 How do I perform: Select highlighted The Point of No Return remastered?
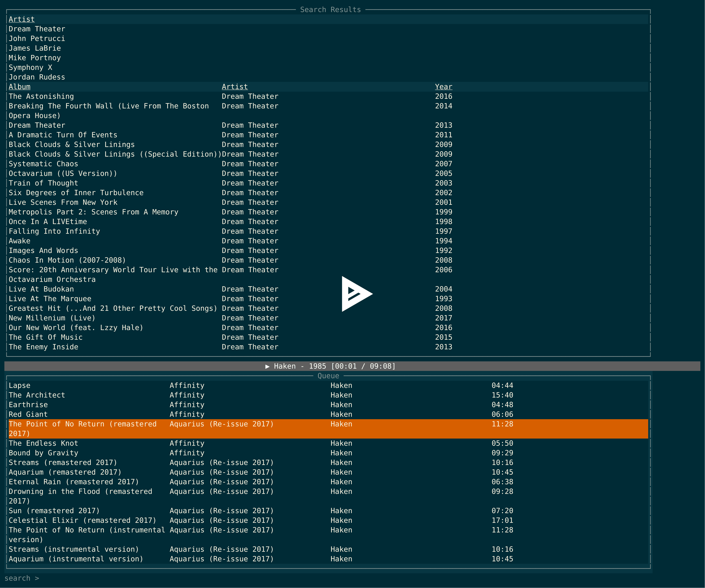(328, 429)
